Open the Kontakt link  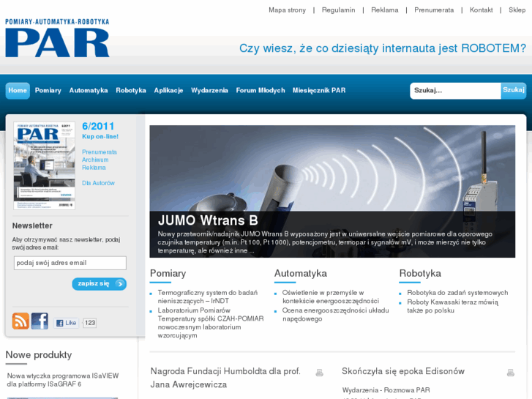pyautogui.click(x=481, y=10)
